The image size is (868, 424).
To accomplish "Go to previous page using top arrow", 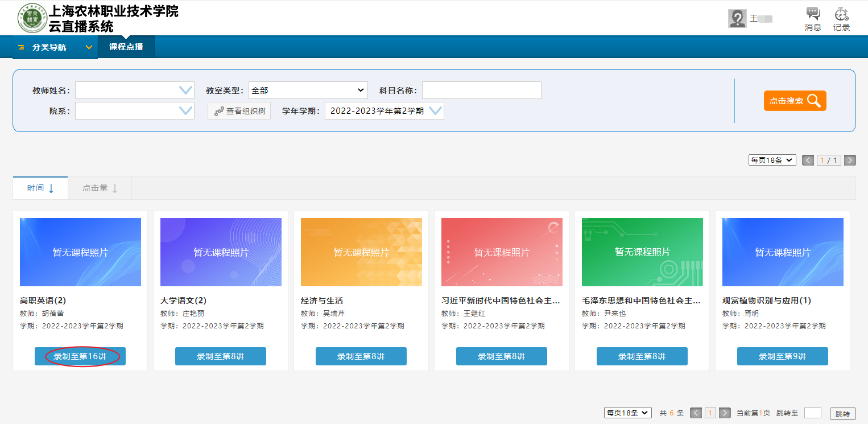I will [808, 160].
